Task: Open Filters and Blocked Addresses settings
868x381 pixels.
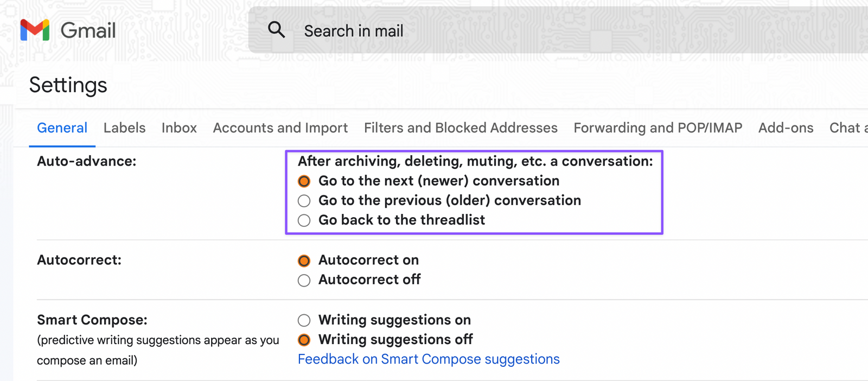Action: 461,128
